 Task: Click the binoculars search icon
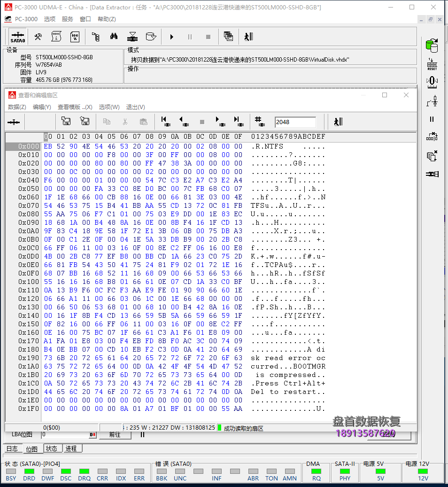point(114,37)
